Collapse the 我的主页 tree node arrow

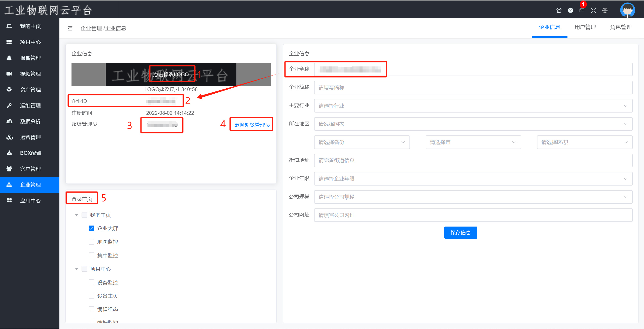tap(77, 215)
